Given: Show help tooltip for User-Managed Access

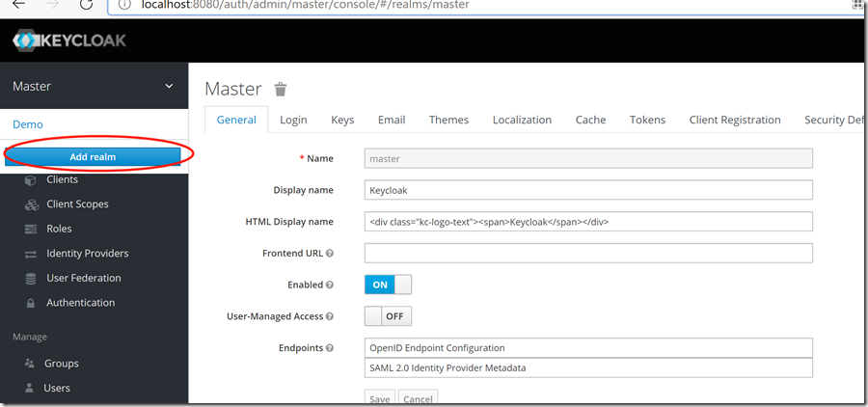Looking at the screenshot, I should [x=330, y=316].
